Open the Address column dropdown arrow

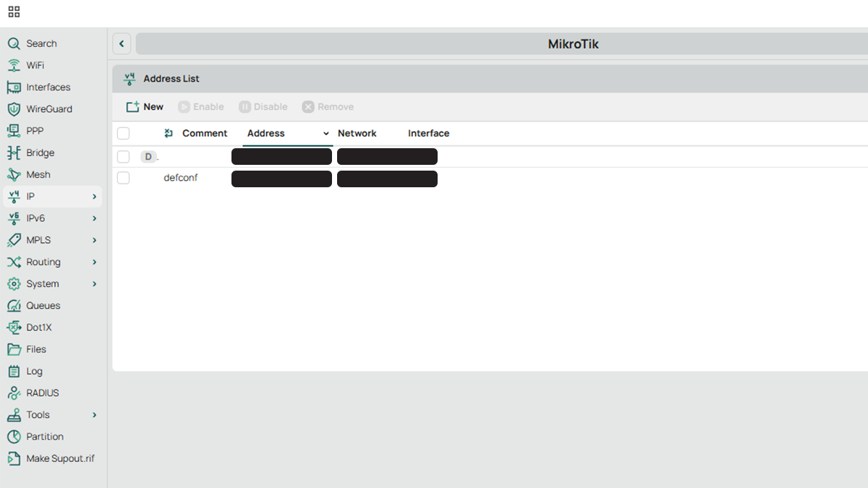coord(325,133)
